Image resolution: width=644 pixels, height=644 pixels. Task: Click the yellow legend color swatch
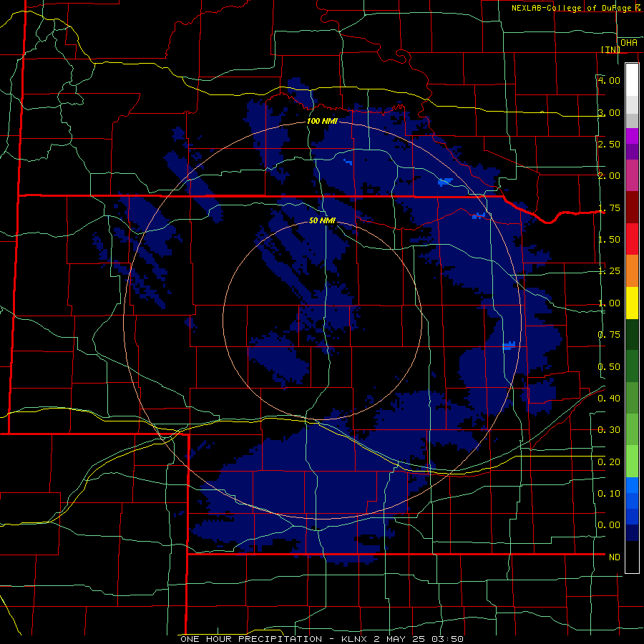click(x=632, y=303)
